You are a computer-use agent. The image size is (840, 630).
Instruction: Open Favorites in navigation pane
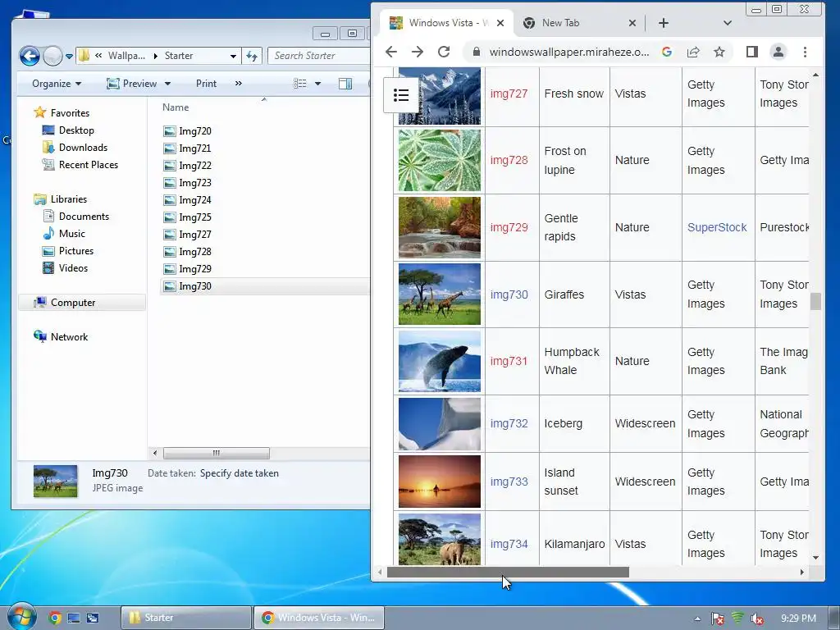point(70,113)
